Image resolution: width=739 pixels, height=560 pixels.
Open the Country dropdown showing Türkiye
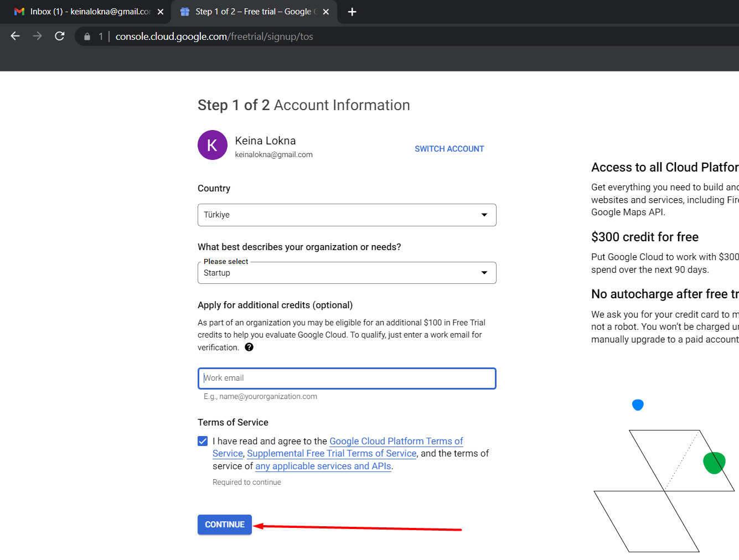tap(347, 215)
